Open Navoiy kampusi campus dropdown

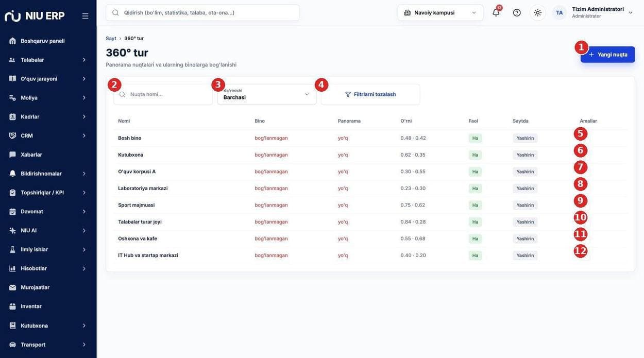(x=440, y=12)
